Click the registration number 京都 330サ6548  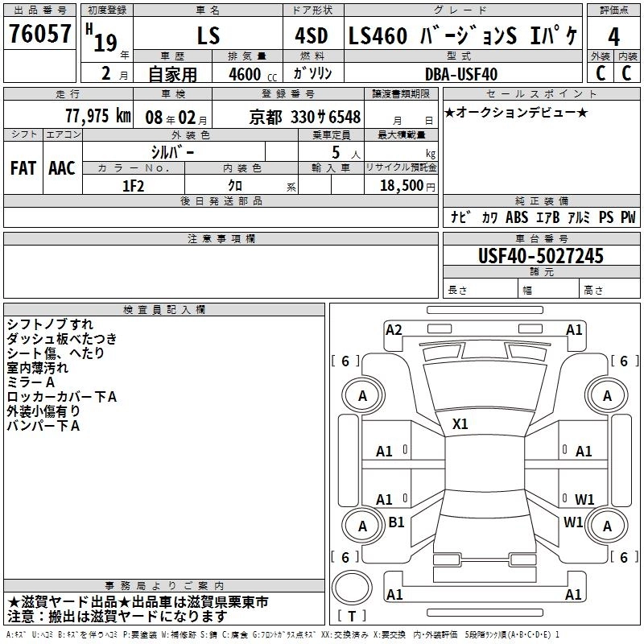click(x=305, y=116)
